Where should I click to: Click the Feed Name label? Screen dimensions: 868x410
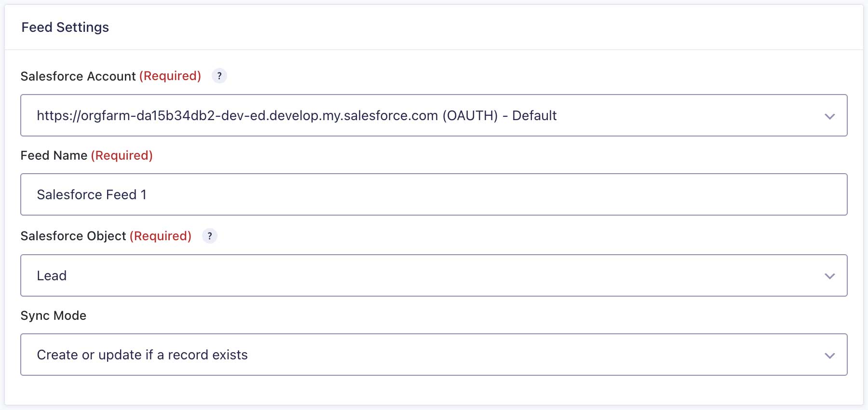(x=54, y=155)
